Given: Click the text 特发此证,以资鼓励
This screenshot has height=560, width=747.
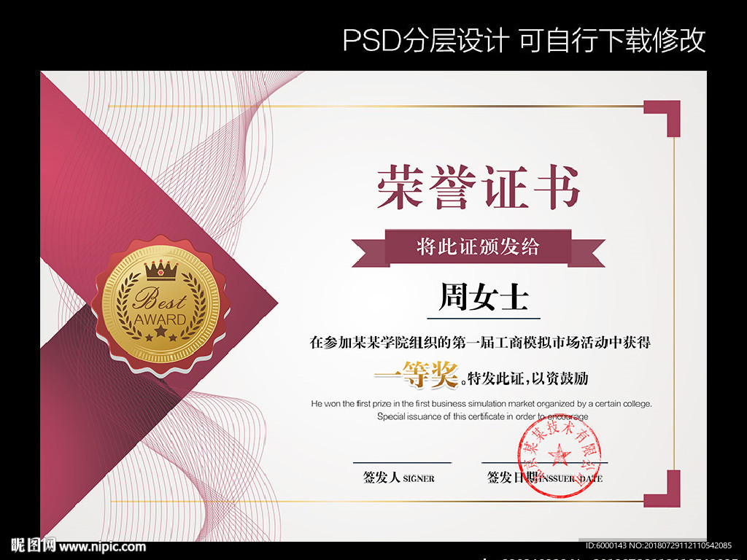Looking at the screenshot, I should tap(528, 378).
